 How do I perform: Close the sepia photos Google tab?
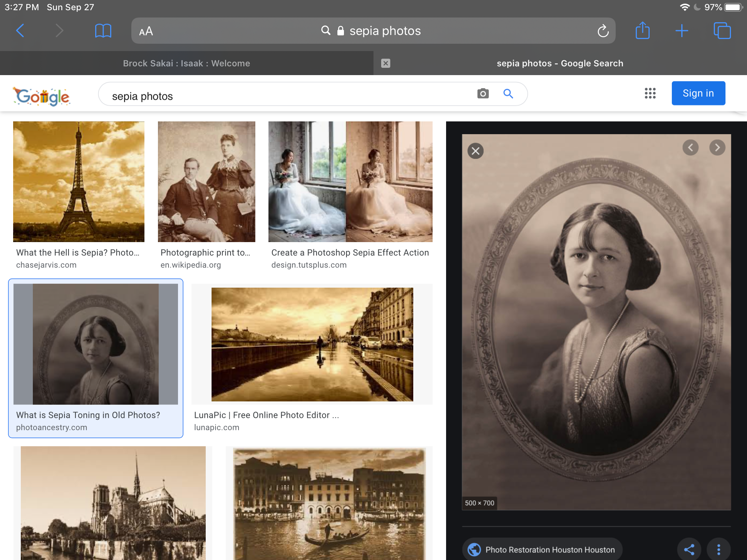[x=386, y=63]
